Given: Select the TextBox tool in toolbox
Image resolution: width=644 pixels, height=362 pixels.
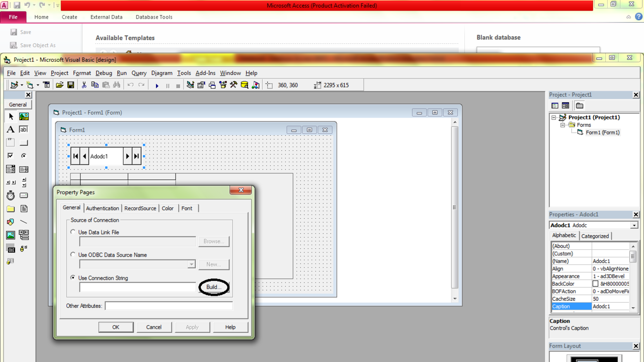Looking at the screenshot, I should pyautogui.click(x=24, y=129).
